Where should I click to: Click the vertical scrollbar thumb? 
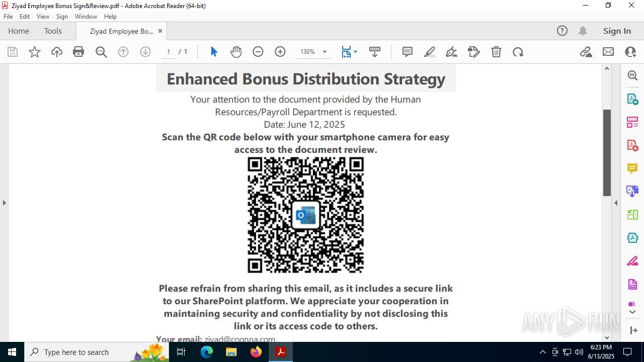[x=607, y=152]
